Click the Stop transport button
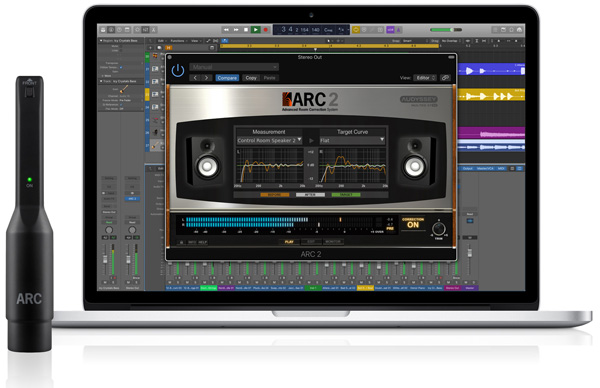 (246, 30)
